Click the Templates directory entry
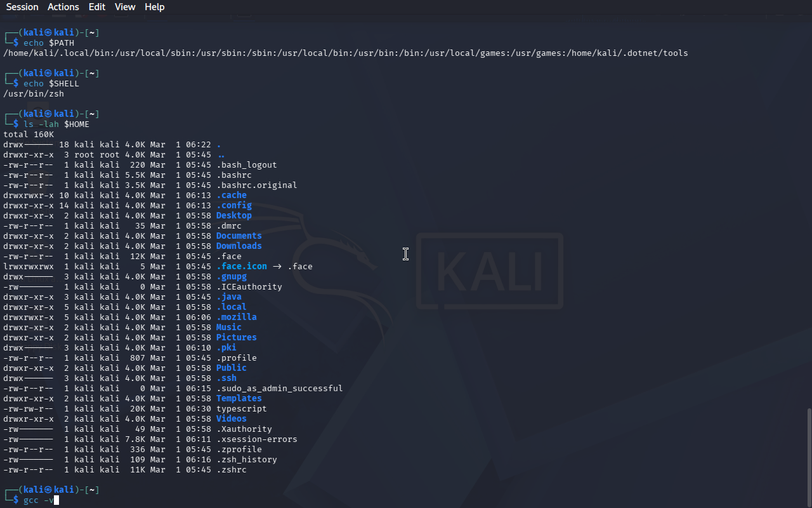This screenshot has width=812, height=508. (x=239, y=399)
